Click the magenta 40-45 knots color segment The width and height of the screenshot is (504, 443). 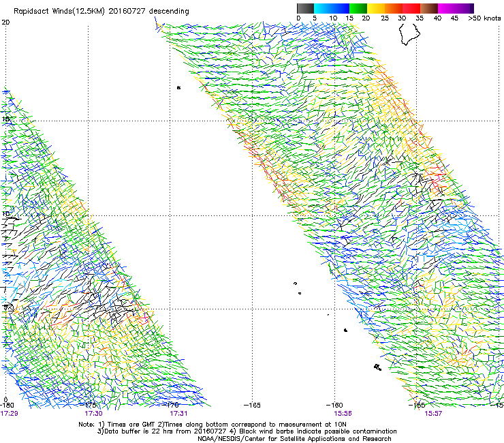[447, 8]
